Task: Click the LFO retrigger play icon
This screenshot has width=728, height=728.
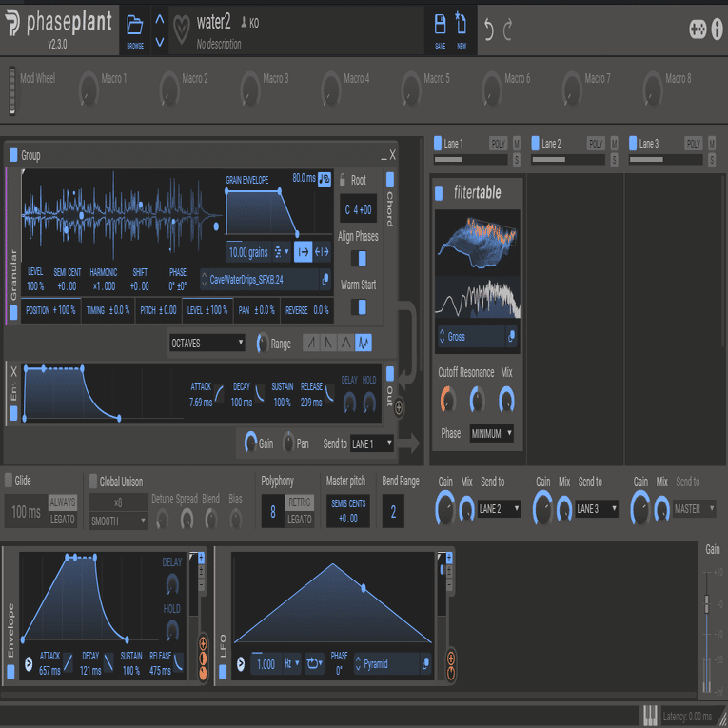Action: click(241, 664)
